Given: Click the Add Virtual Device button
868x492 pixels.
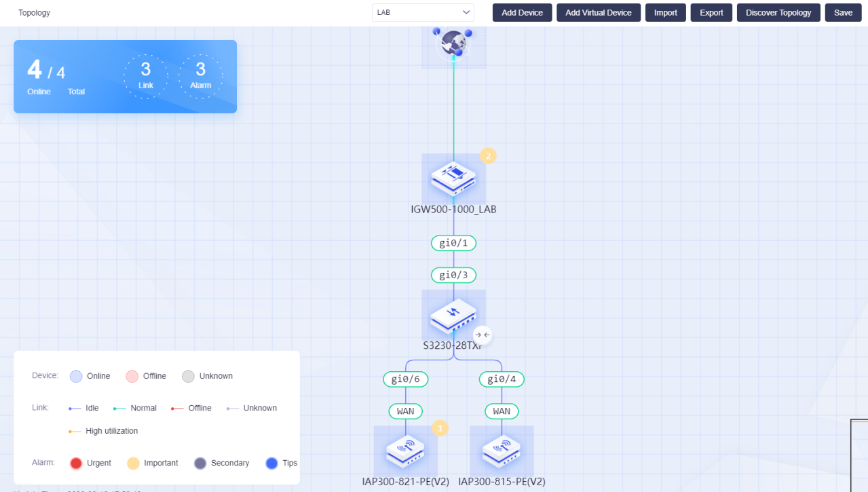Looking at the screenshot, I should coord(599,12).
